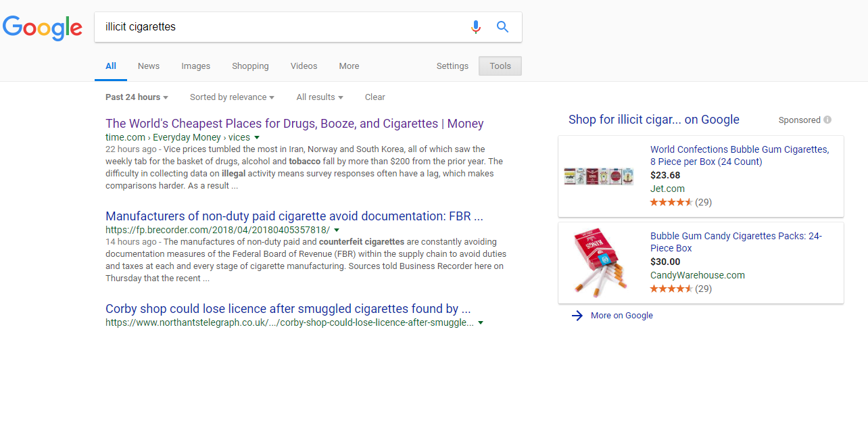Expand the northantstelegraph.co.uk result options arrow

481,323
